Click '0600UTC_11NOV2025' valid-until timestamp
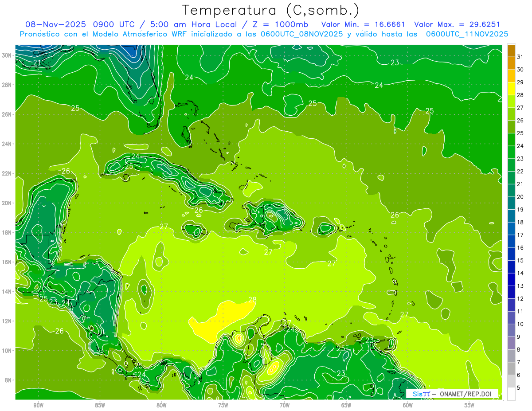Screen dimensions: 532x411 point(467,34)
